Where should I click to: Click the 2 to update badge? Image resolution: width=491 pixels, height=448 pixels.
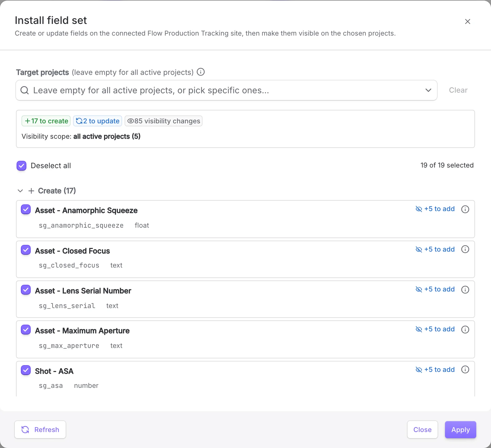(98, 121)
